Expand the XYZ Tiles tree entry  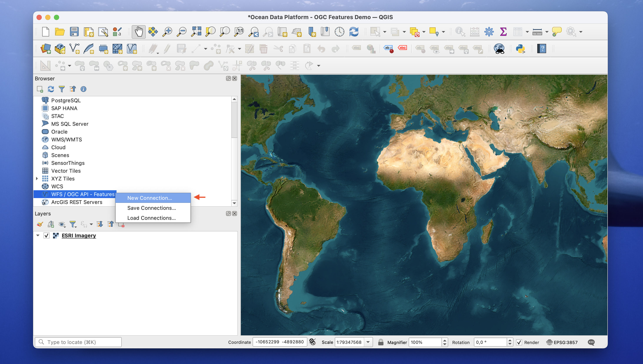tap(37, 178)
